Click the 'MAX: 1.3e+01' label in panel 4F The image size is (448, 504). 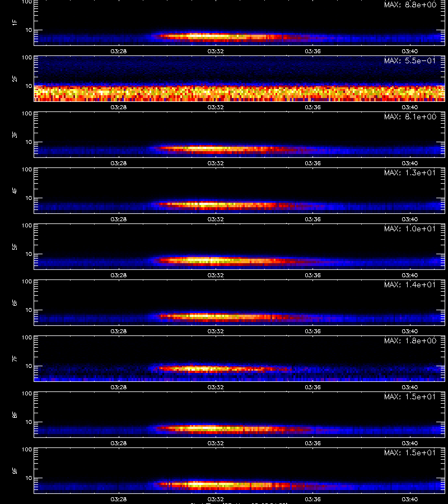(410, 172)
